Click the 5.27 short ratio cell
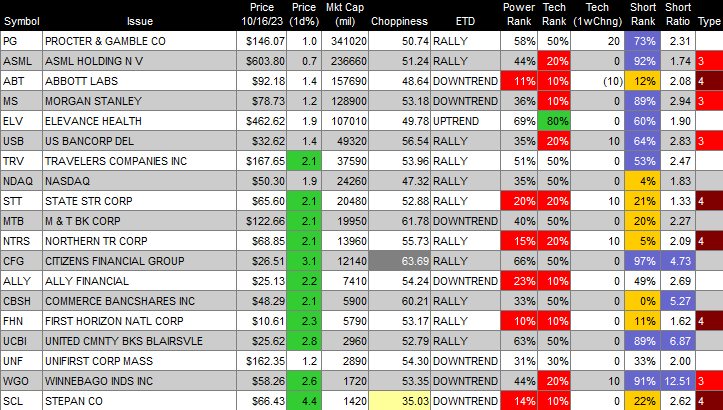This screenshot has width=723, height=410. [678, 301]
